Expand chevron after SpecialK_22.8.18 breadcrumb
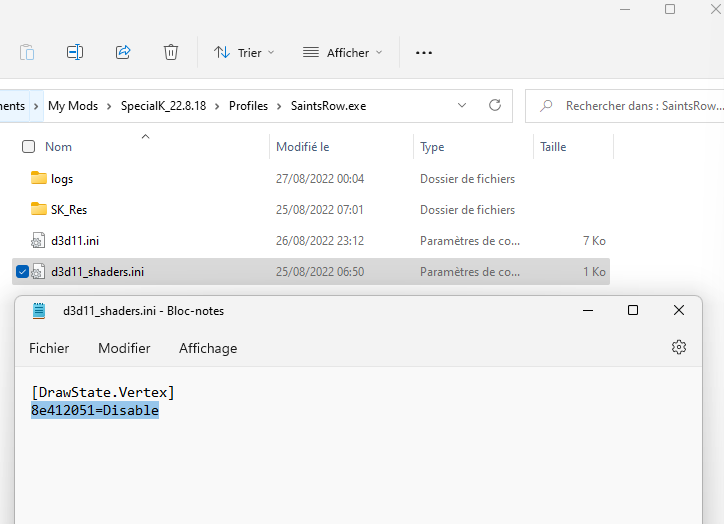Viewport: 724px width, 524px height. coord(217,106)
